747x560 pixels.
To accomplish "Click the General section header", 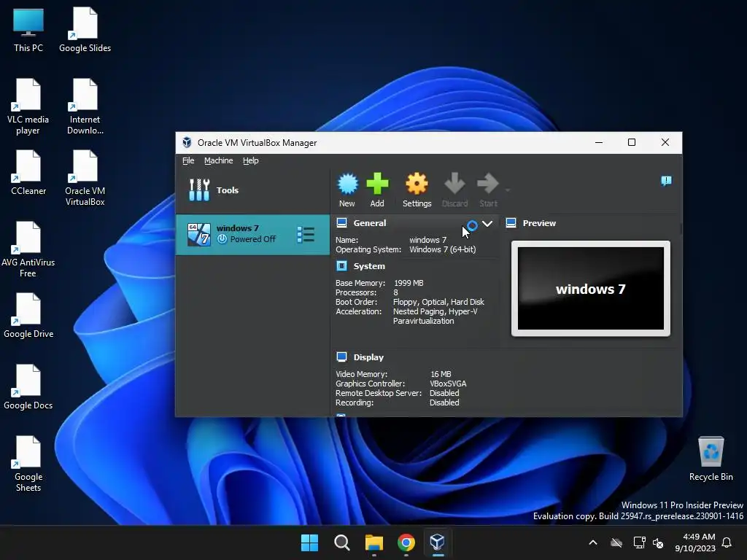I will [370, 223].
